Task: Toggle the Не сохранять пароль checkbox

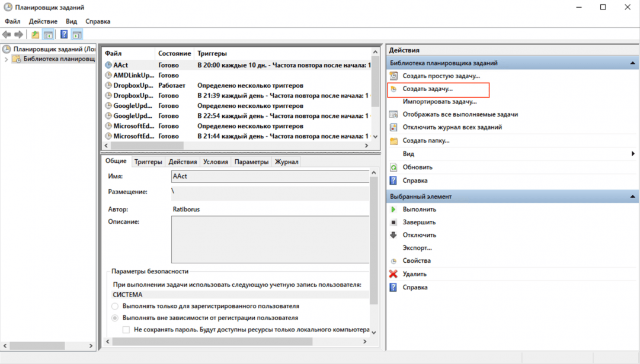Action: [126, 330]
